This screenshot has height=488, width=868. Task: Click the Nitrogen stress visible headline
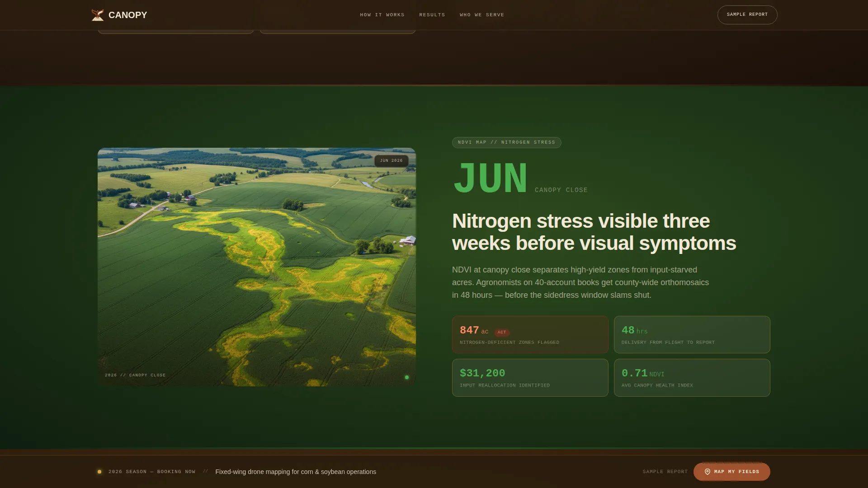point(594,232)
